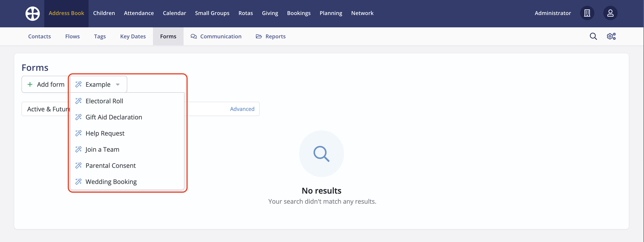
Task: Open the Key Dates section
Action: (x=133, y=36)
